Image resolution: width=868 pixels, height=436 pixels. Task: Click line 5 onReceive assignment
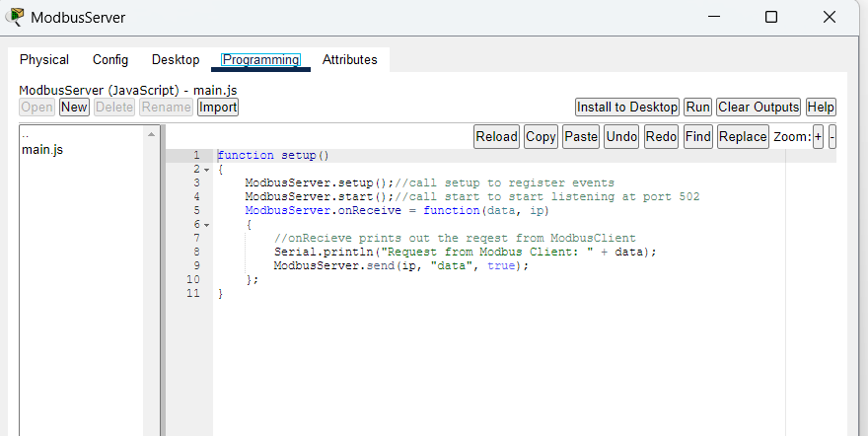point(397,211)
